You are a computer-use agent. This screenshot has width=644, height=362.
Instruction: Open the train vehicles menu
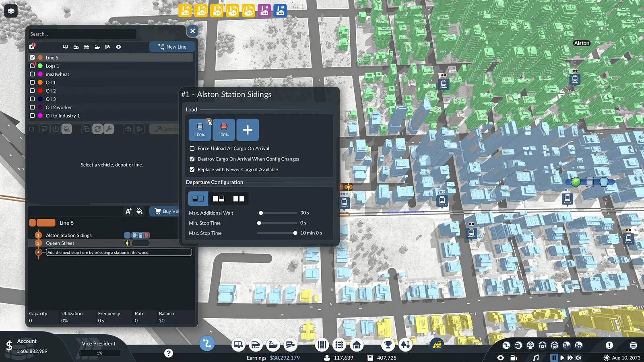(256, 345)
